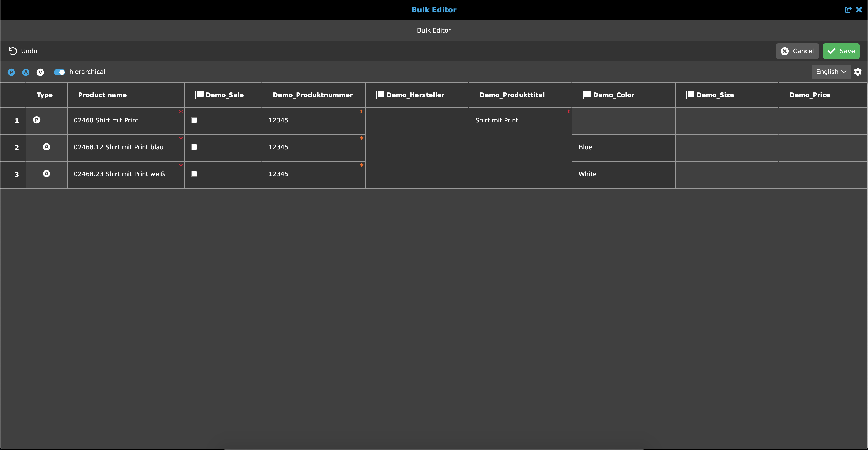This screenshot has width=868, height=450.
Task: Click the A type icon in row 2
Action: tap(47, 147)
